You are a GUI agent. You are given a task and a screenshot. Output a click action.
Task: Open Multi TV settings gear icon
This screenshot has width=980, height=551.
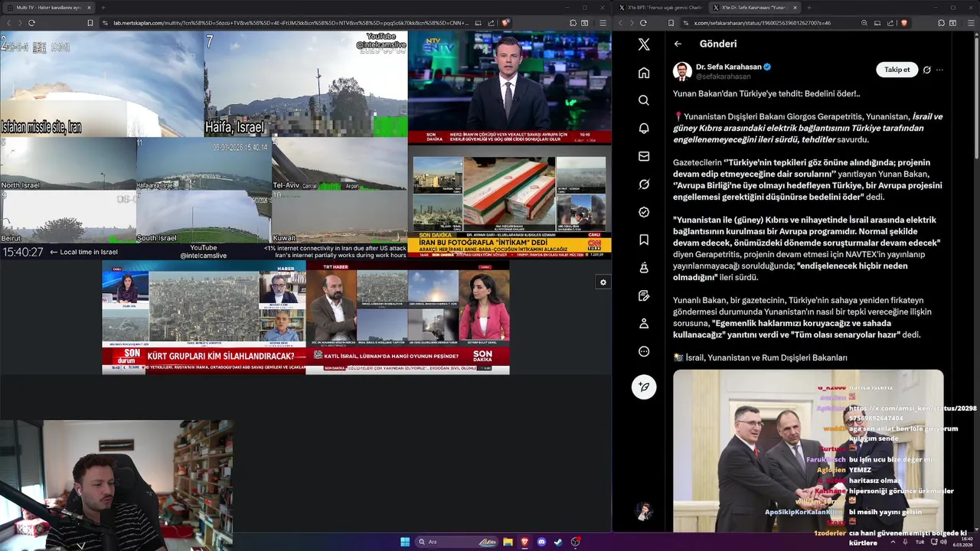pyautogui.click(x=603, y=282)
